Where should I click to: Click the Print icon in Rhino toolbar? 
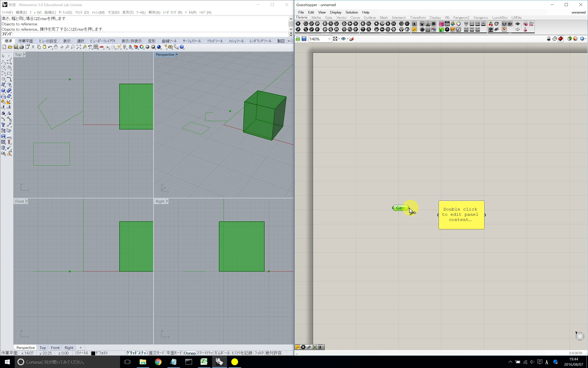pyautogui.click(x=22, y=47)
